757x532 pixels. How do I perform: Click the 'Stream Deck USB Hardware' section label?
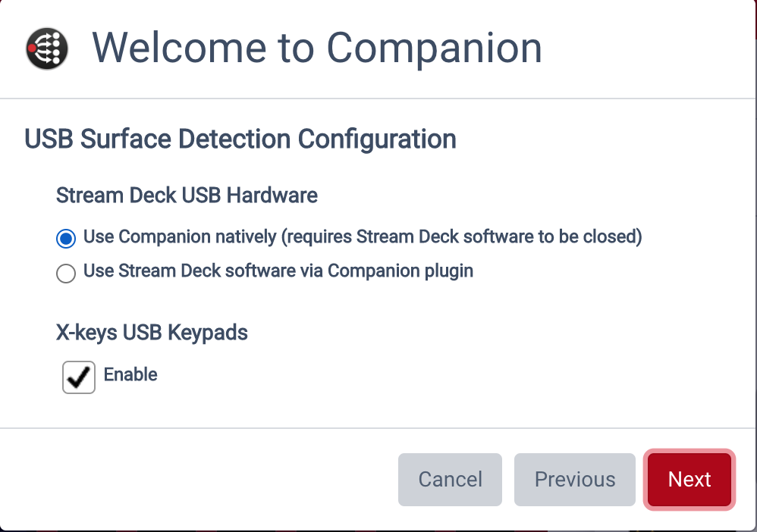(187, 196)
